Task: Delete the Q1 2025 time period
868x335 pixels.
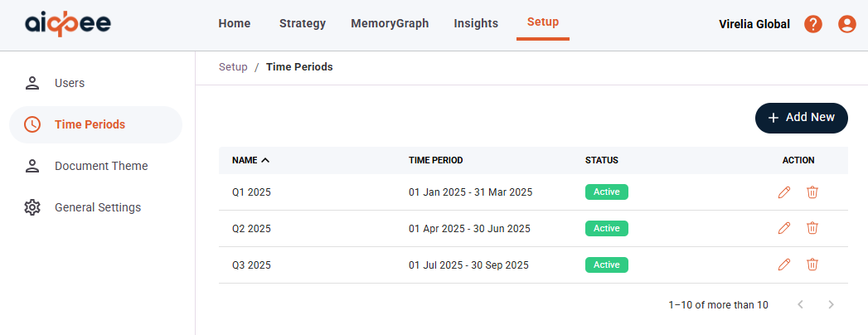Action: pyautogui.click(x=812, y=192)
